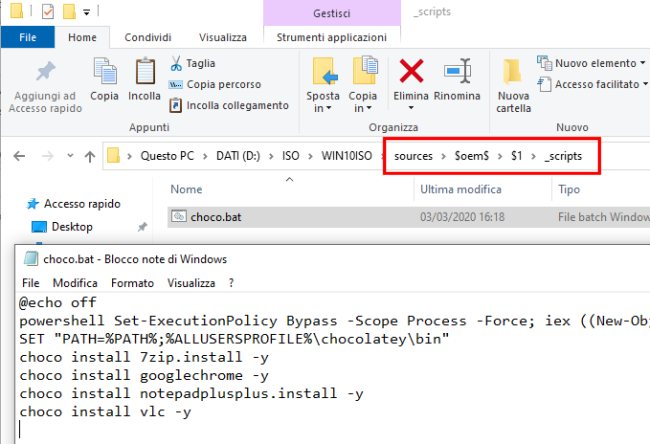The image size is (650, 444).
Task: Open the Nuovo elemento dropdown
Action: tap(592, 63)
